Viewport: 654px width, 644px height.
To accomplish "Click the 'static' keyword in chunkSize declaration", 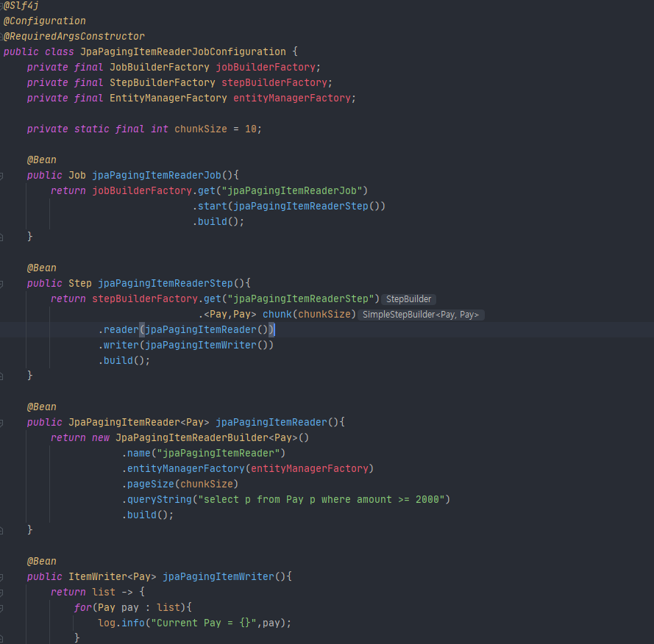I will 92,129.
